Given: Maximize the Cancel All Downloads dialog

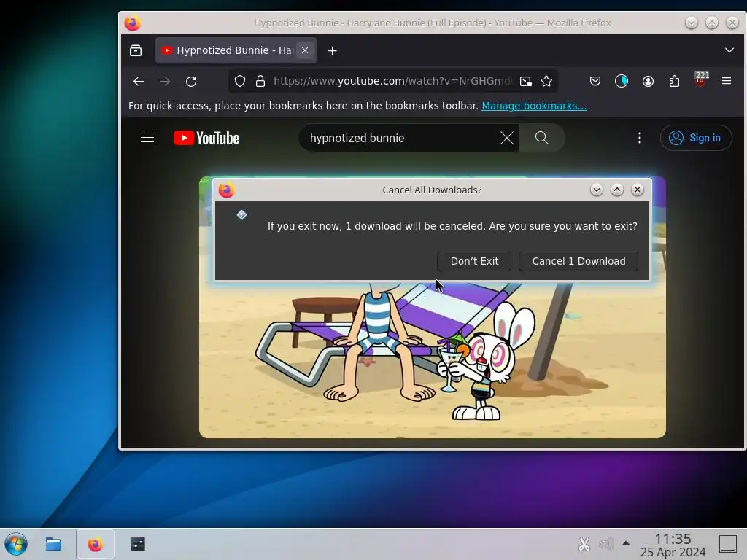Looking at the screenshot, I should click(617, 190).
